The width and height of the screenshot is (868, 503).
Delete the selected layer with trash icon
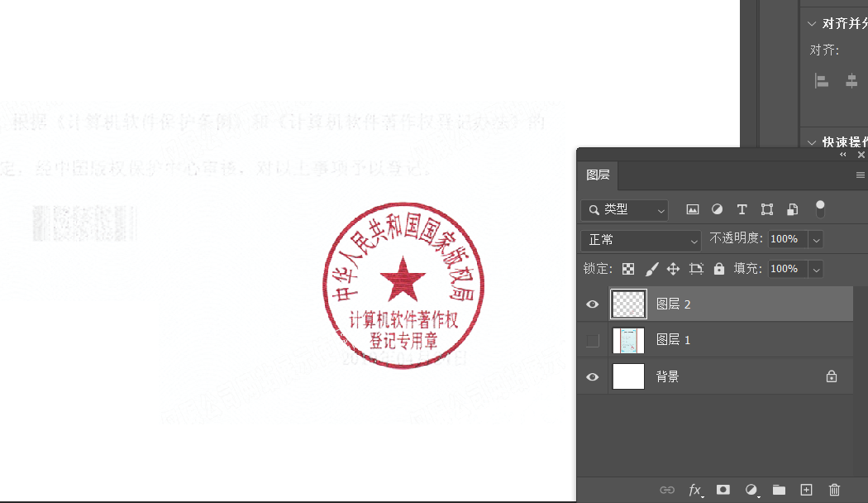click(x=834, y=490)
